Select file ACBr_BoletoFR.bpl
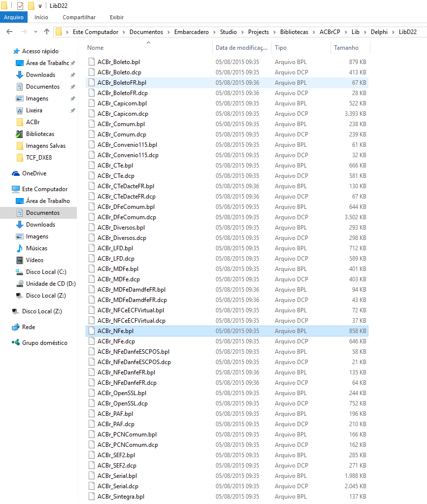Image resolution: width=427 pixels, height=504 pixels. click(227, 83)
